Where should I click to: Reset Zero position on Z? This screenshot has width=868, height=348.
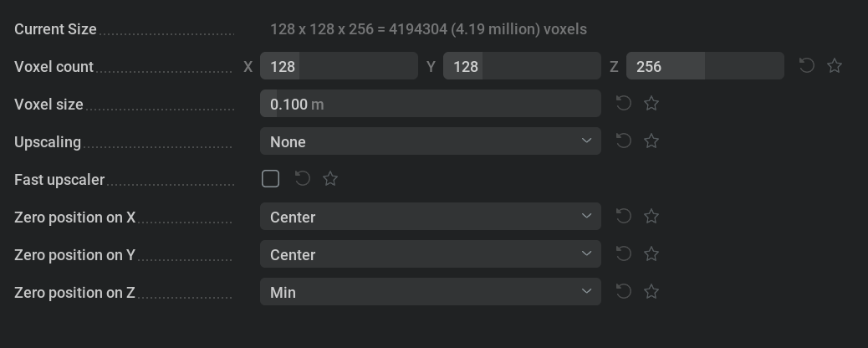[x=624, y=291]
